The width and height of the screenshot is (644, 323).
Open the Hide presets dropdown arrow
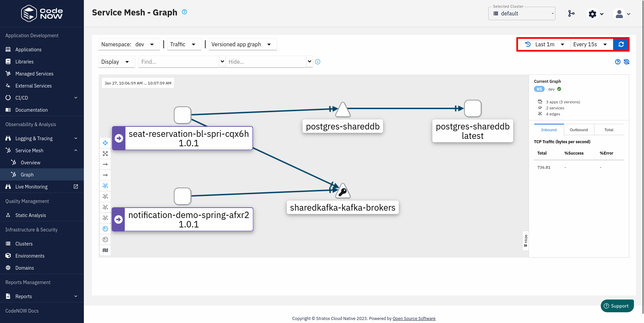(x=309, y=61)
